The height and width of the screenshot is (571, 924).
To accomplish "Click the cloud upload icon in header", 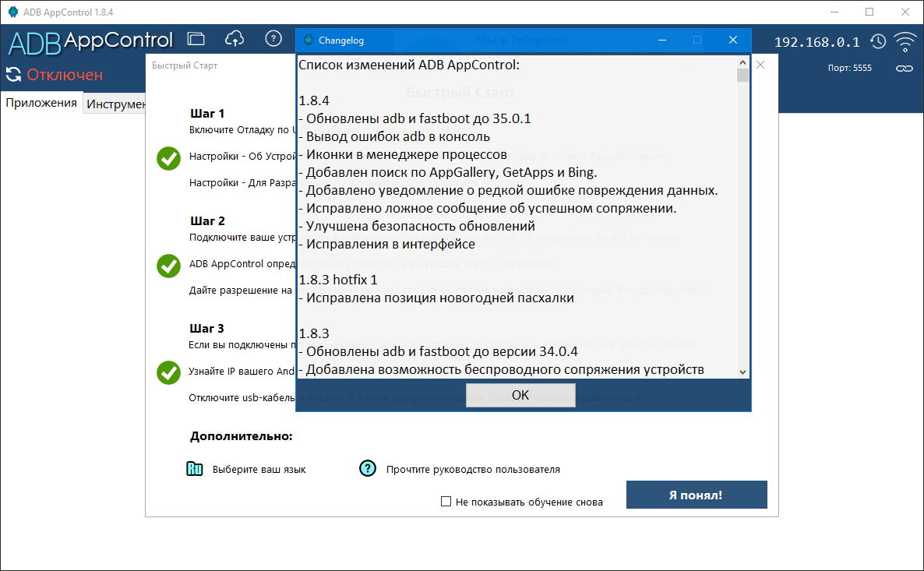I will point(235,39).
